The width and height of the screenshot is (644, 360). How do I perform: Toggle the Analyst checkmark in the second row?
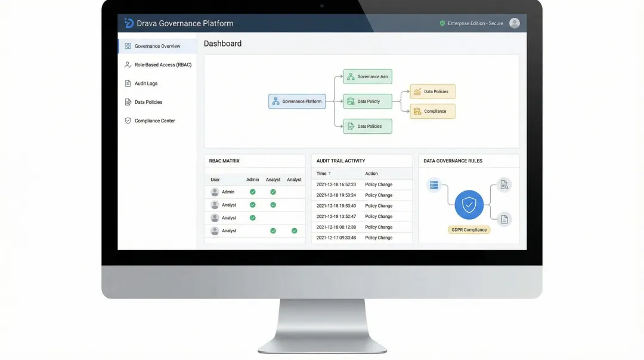273,204
